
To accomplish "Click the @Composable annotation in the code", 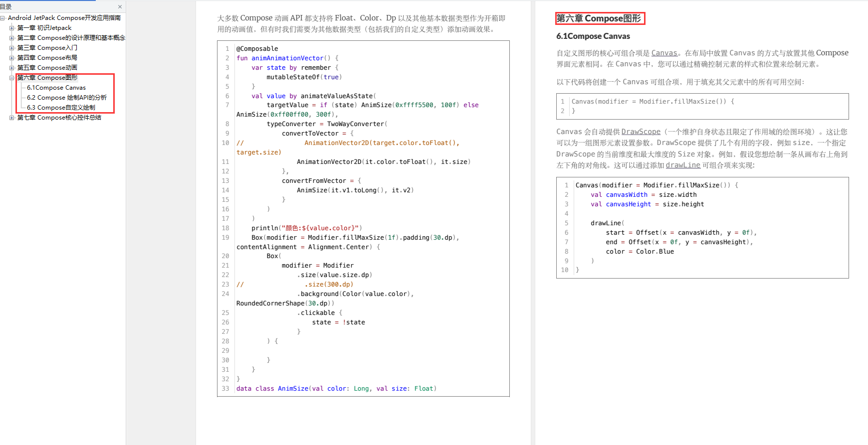I will [257, 49].
